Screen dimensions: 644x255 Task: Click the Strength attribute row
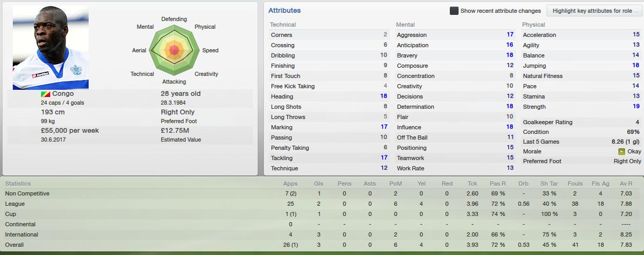coord(581,107)
